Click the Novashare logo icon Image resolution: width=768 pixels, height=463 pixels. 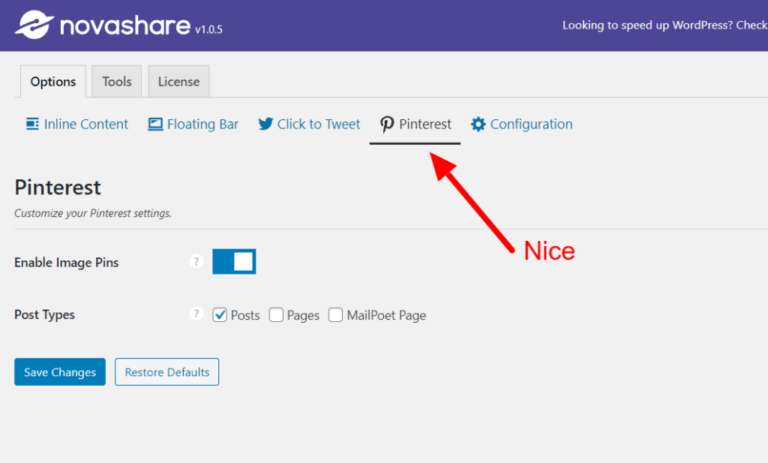pyautogui.click(x=34, y=24)
